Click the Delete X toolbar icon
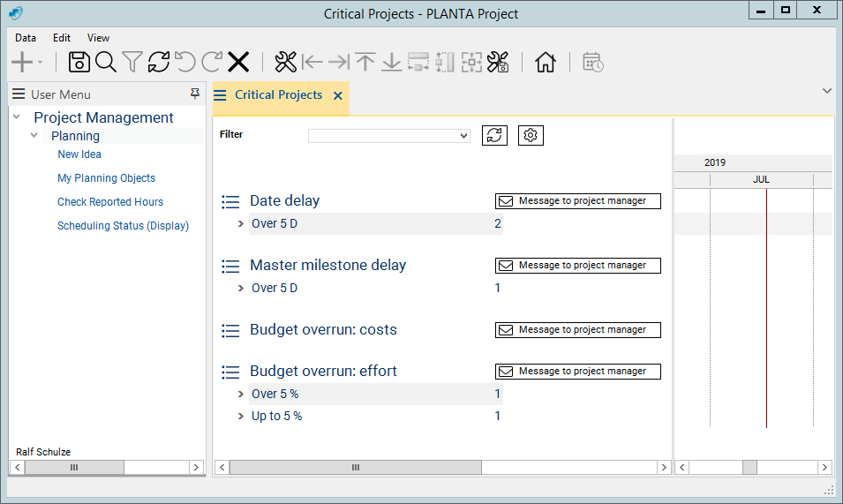The image size is (843, 504). point(238,62)
